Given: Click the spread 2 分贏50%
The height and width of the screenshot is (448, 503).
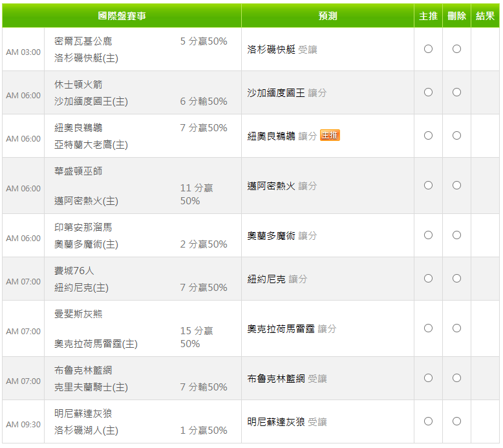Looking at the screenshot, I should pos(204,244).
